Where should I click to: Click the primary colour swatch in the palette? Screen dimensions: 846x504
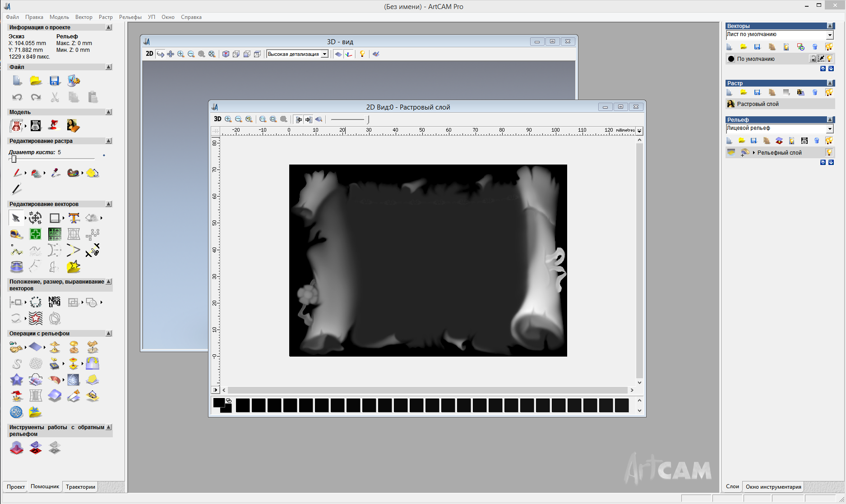click(219, 403)
